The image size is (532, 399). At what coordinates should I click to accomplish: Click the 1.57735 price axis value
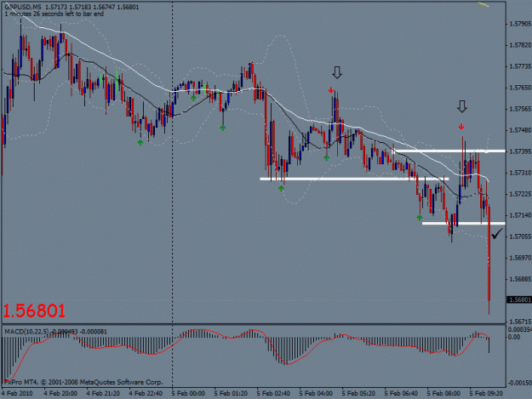click(x=520, y=66)
